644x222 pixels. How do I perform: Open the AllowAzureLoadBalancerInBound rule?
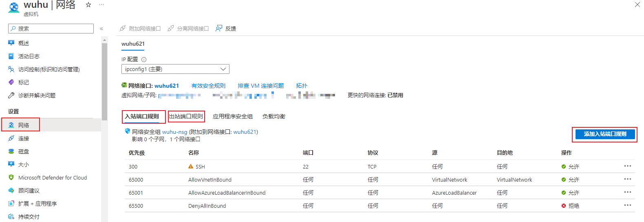click(x=227, y=193)
